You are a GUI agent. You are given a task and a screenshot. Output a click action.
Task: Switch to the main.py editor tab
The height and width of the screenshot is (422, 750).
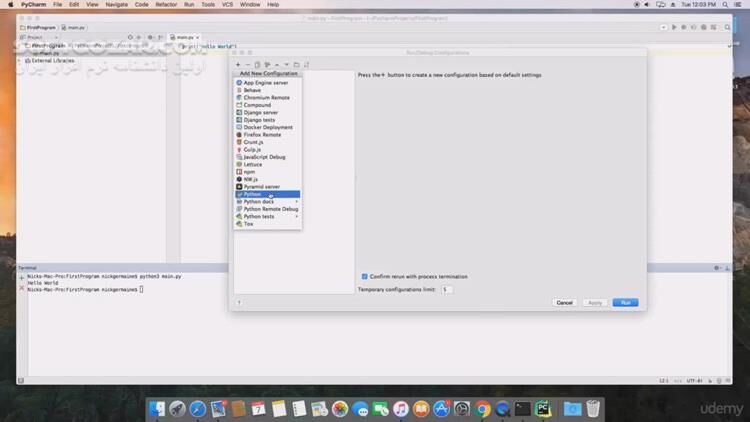[183, 37]
